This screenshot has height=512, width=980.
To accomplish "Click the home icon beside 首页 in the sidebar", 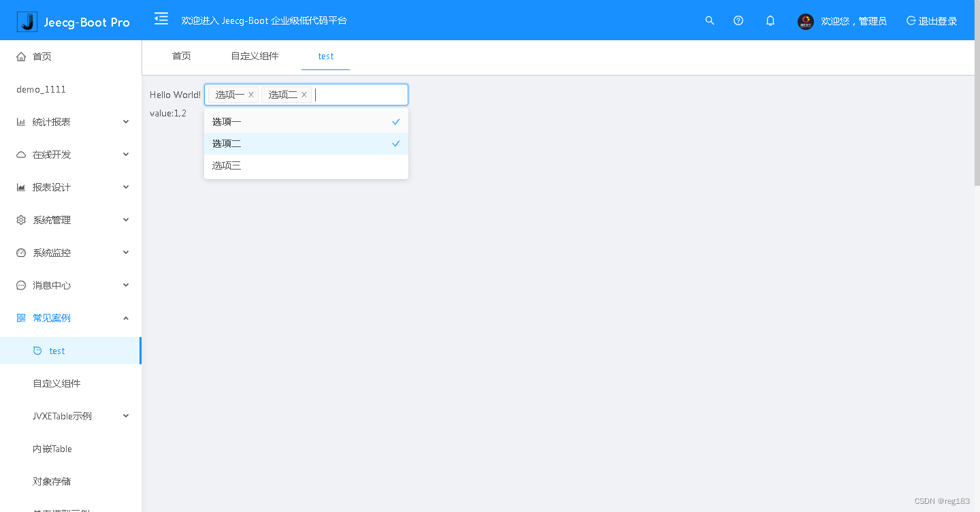I will pyautogui.click(x=21, y=57).
